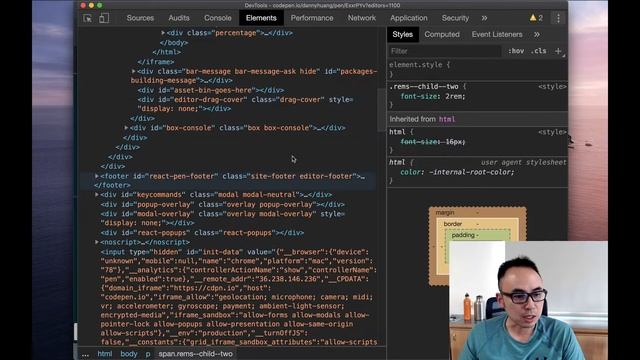Show more DevTools tabs chevron

(484, 18)
